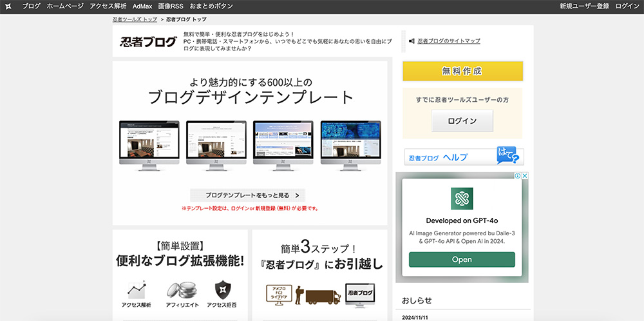Click the 2024/11/11 news date
The height and width of the screenshot is (321, 644).
point(415,317)
